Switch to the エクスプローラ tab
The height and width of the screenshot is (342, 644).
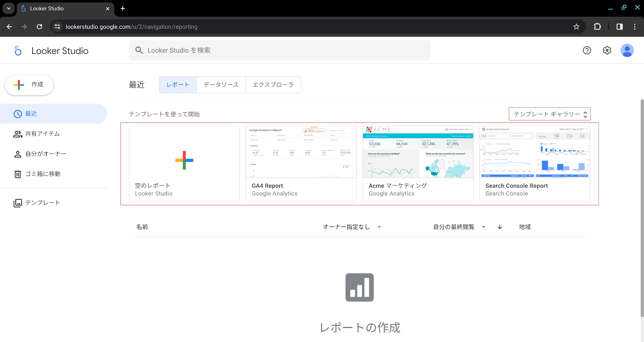coord(273,85)
